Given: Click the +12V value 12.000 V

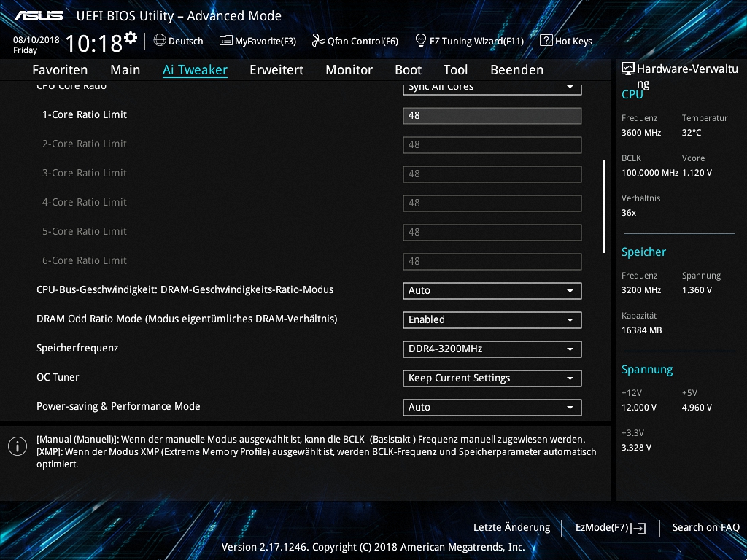Looking at the screenshot, I should pyautogui.click(x=639, y=407).
